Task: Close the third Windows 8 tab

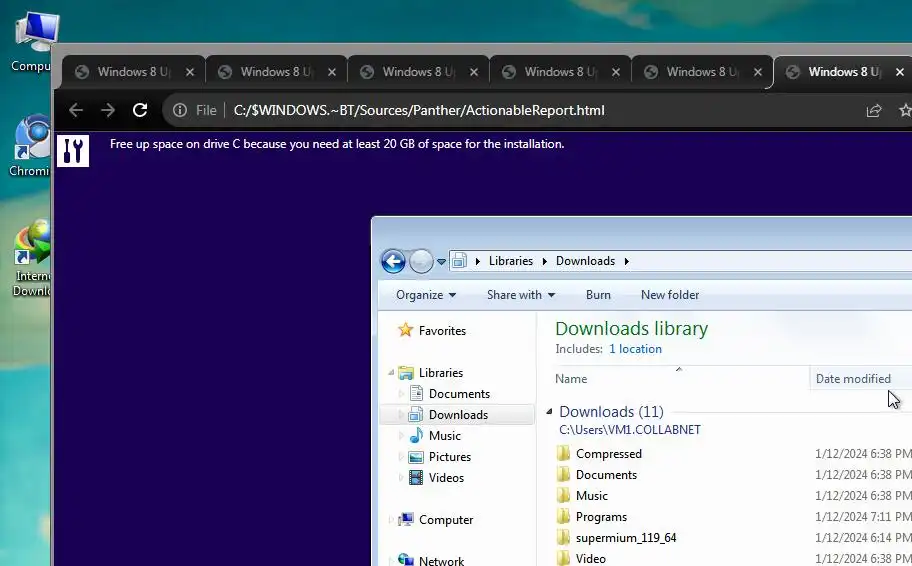Action: click(474, 72)
